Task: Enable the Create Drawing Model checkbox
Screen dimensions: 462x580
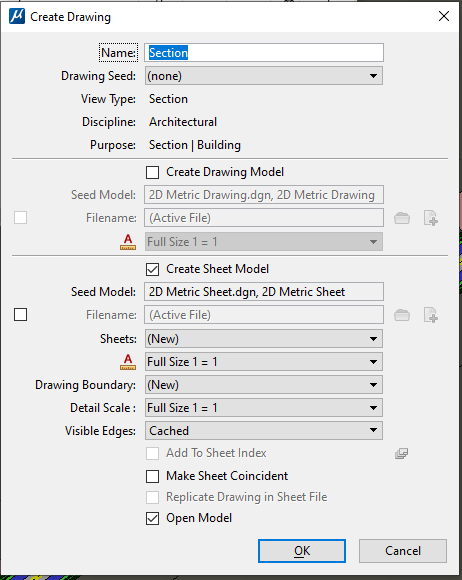Action: (152, 172)
